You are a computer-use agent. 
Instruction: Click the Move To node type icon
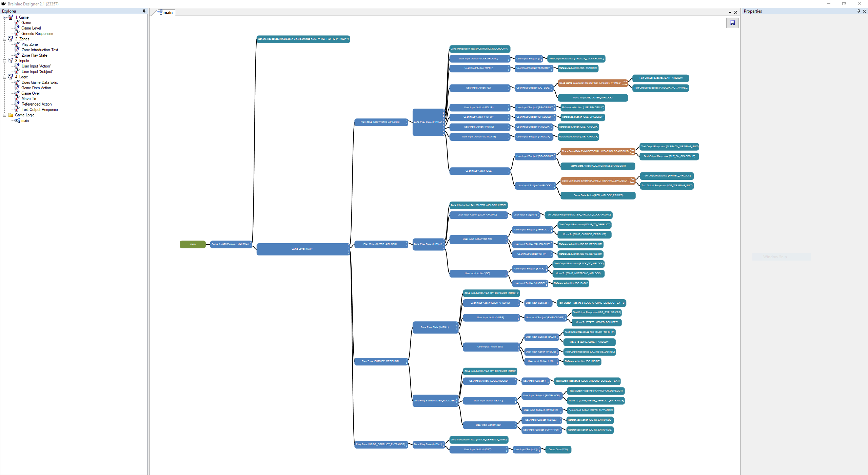point(17,99)
